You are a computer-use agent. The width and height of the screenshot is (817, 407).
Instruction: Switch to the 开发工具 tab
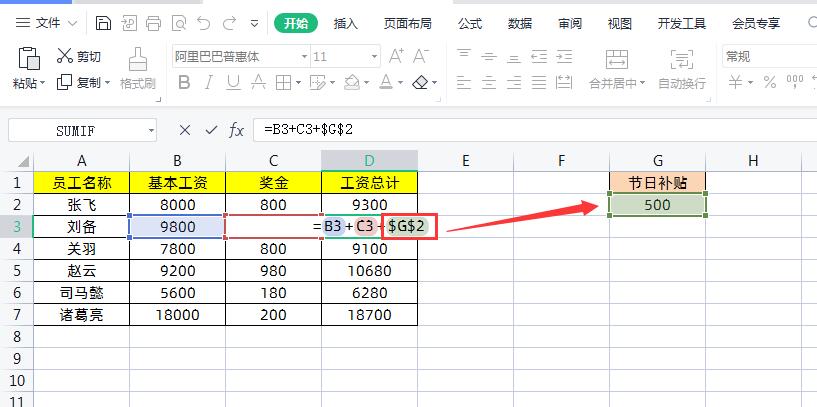tap(682, 23)
